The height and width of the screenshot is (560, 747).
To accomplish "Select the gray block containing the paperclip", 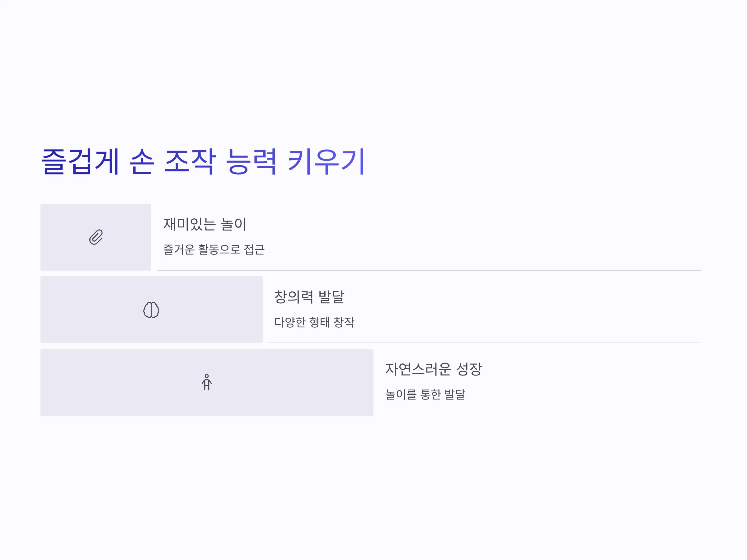I will (x=96, y=237).
